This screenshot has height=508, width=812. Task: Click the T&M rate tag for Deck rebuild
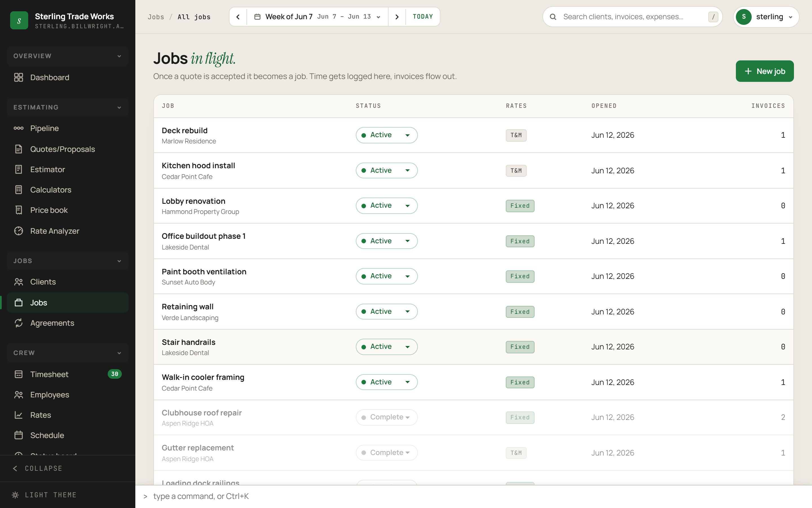(516, 135)
